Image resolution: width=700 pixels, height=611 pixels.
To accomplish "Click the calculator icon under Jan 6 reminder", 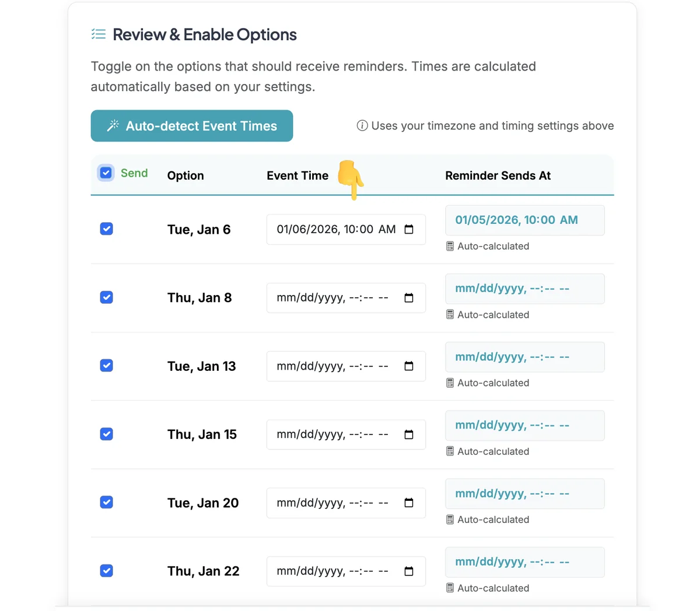I will click(450, 247).
